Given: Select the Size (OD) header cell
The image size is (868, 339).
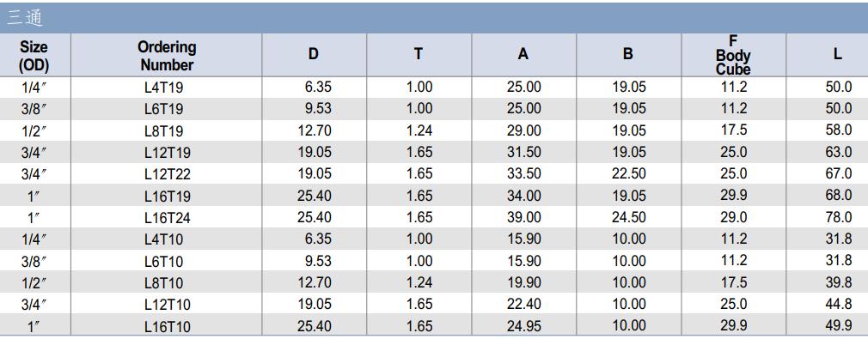Looking at the screenshot, I should click(34, 55).
